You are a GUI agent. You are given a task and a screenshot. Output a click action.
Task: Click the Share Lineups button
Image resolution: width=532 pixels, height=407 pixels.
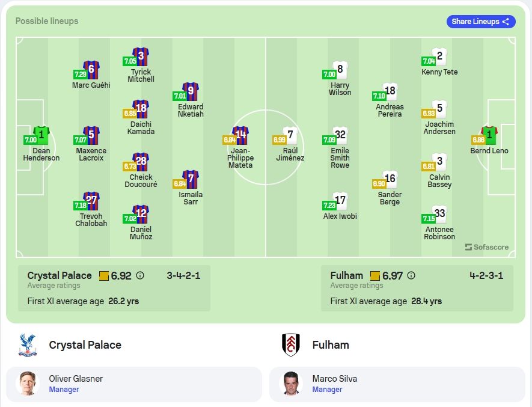(x=481, y=22)
